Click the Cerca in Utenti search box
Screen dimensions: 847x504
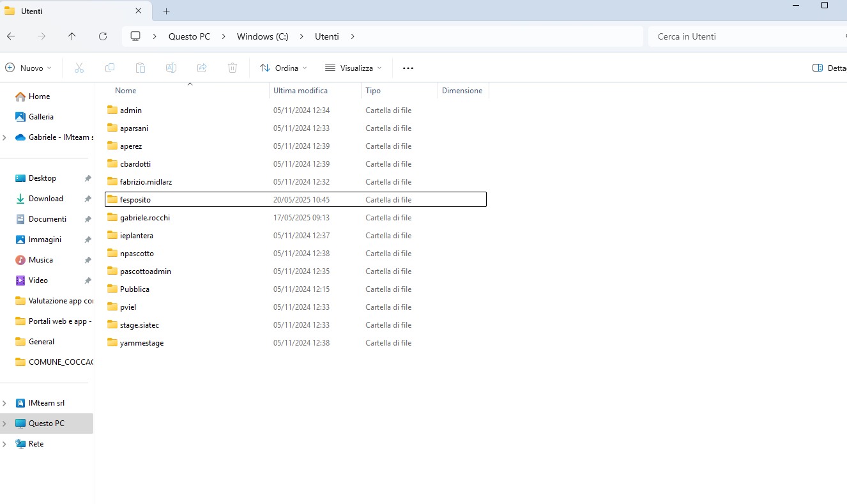[x=741, y=36]
